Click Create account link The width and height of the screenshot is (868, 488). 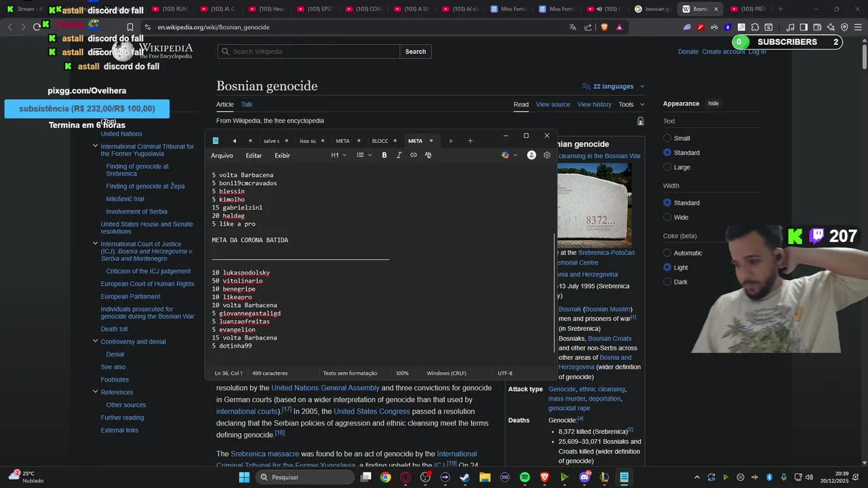(724, 52)
